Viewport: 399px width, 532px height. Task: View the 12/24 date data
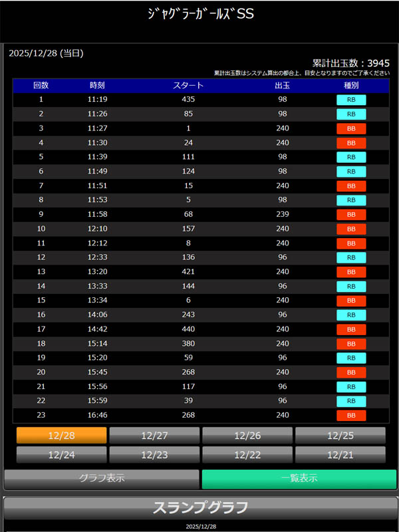(61, 455)
